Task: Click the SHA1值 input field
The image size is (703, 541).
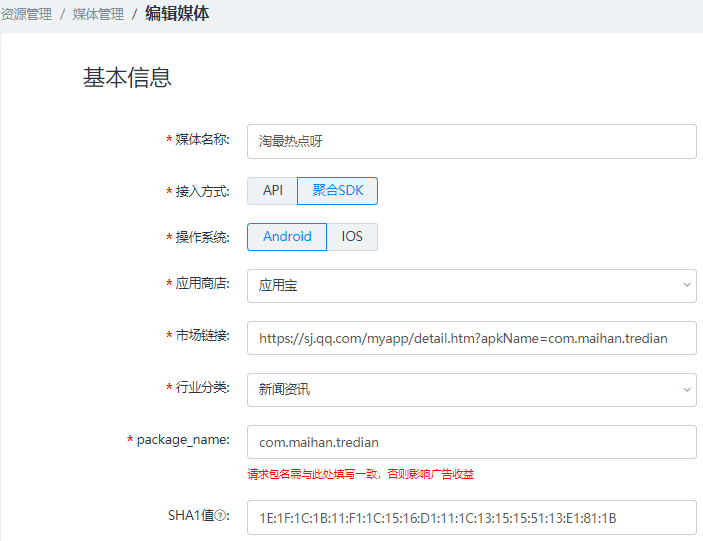Action: (x=471, y=518)
